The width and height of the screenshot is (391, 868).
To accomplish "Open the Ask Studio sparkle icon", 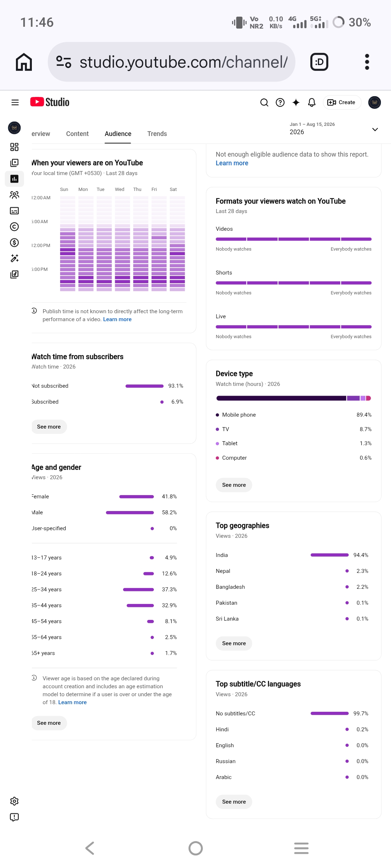I will pyautogui.click(x=296, y=102).
